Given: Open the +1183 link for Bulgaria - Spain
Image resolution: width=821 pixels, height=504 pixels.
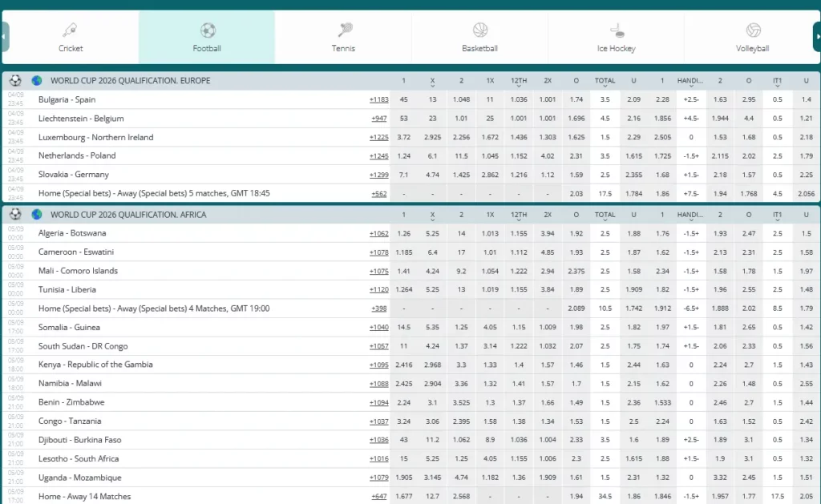Looking at the screenshot, I should pyautogui.click(x=378, y=99).
